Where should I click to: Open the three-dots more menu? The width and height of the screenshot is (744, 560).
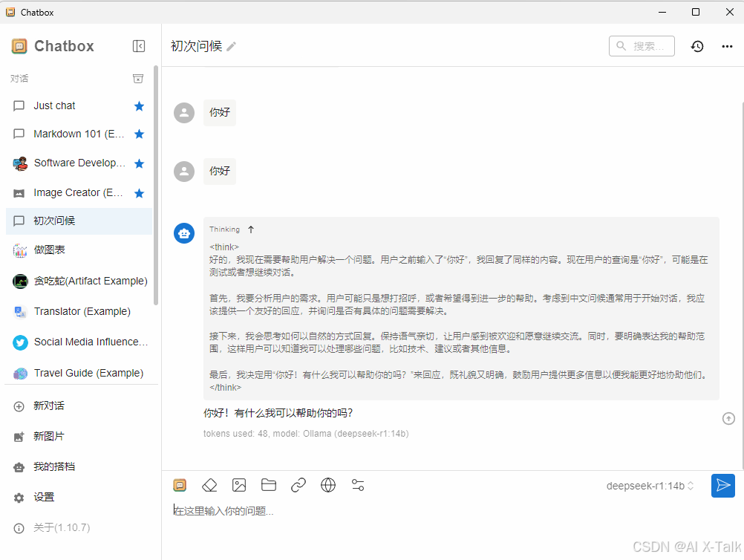[727, 46]
